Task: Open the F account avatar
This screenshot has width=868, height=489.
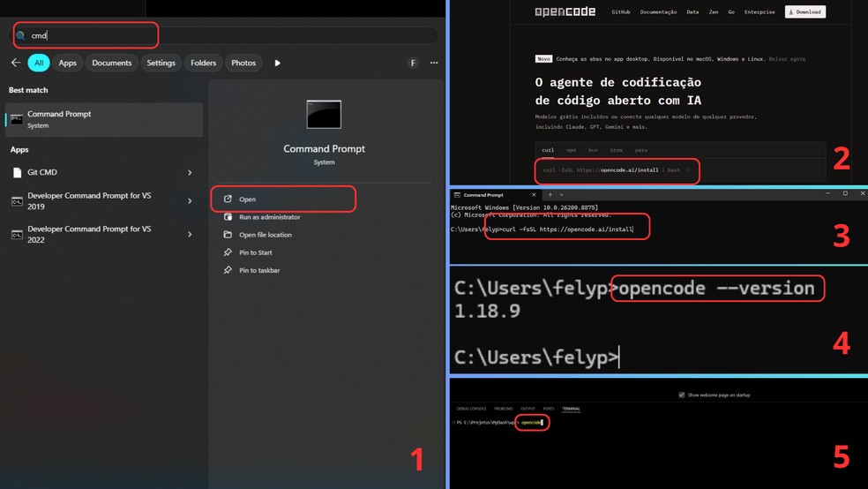Action: (413, 64)
